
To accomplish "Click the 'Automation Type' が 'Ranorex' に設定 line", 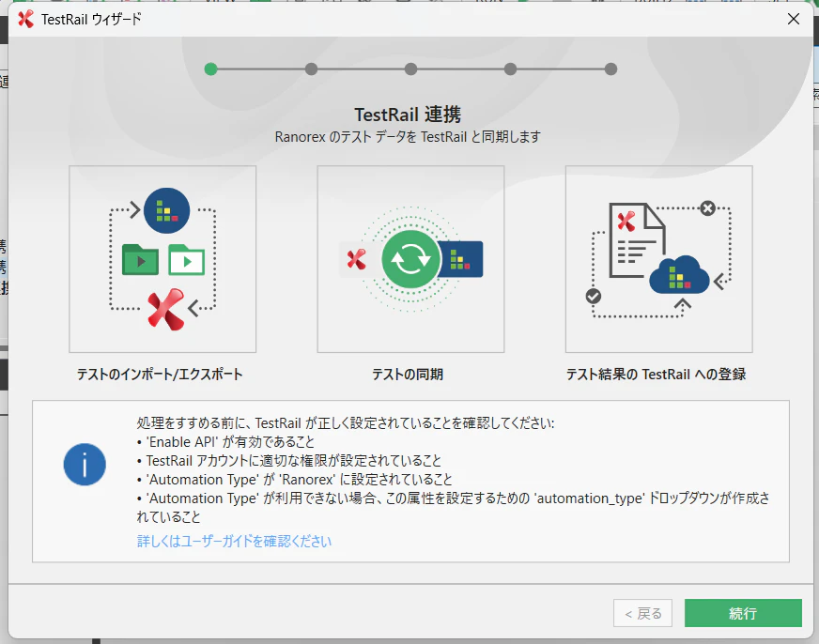I will coord(295,480).
